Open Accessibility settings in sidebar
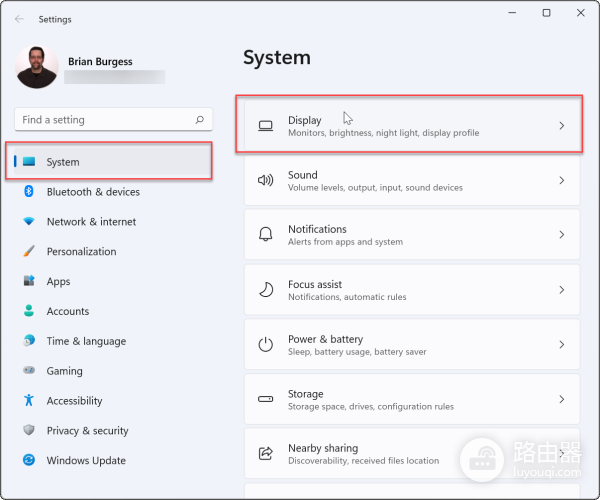Screen dimensions: 600x500 point(74,401)
